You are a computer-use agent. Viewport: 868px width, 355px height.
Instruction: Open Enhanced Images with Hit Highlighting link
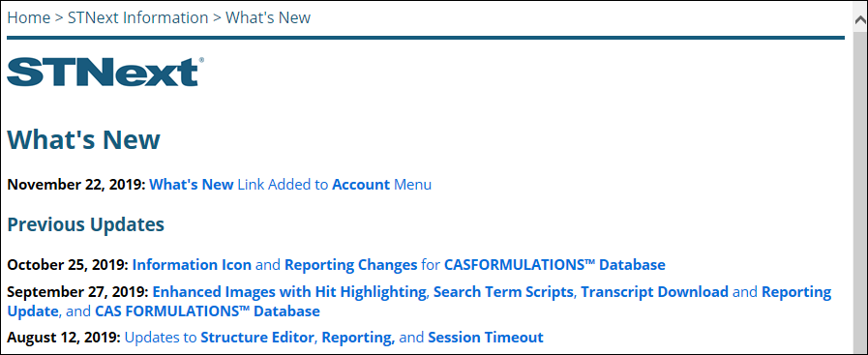click(x=289, y=291)
